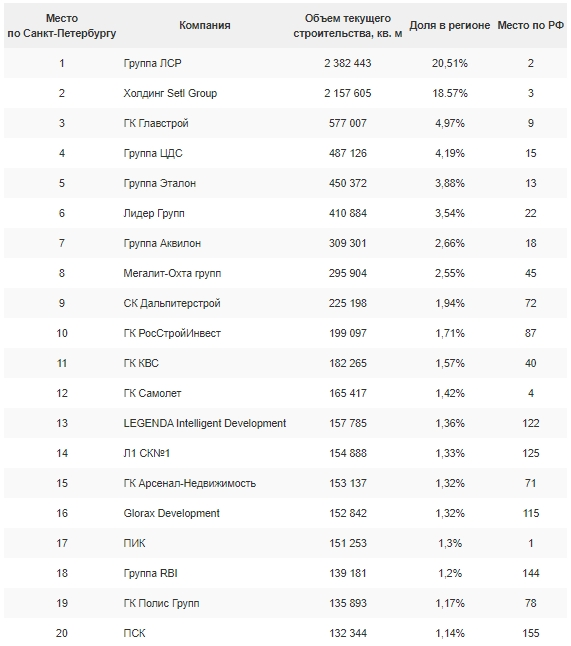Click the "Объем текущего строительства" header
This screenshot has width=571, height=646.
pos(348,26)
